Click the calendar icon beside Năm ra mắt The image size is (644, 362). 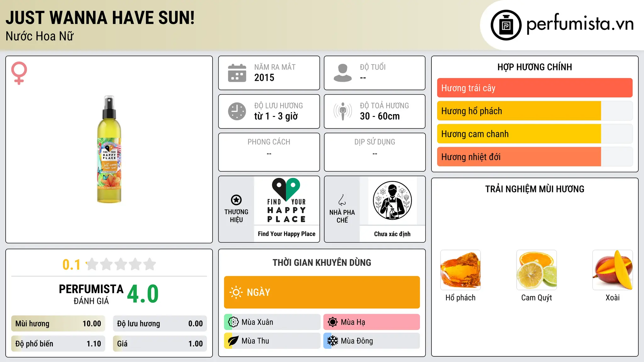pos(237,73)
